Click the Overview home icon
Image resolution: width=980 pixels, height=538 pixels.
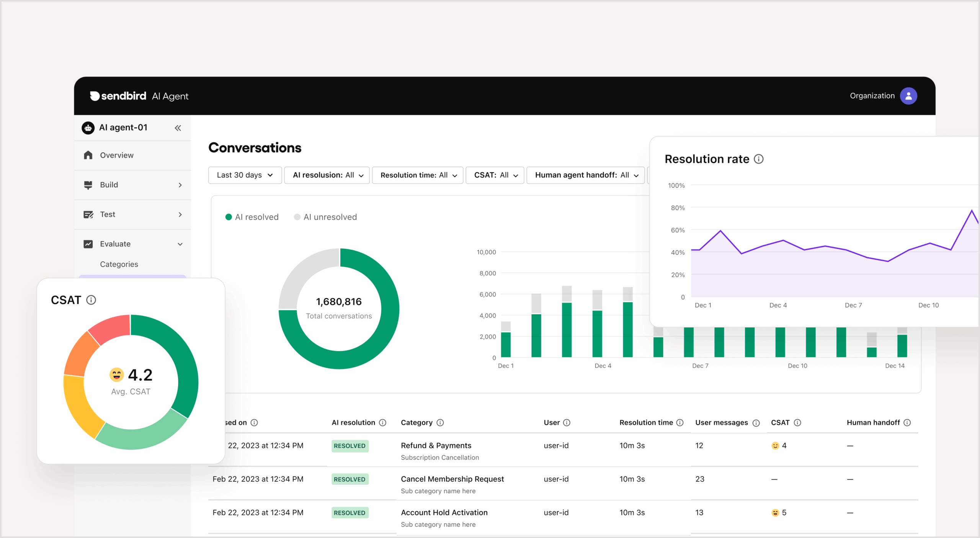88,155
